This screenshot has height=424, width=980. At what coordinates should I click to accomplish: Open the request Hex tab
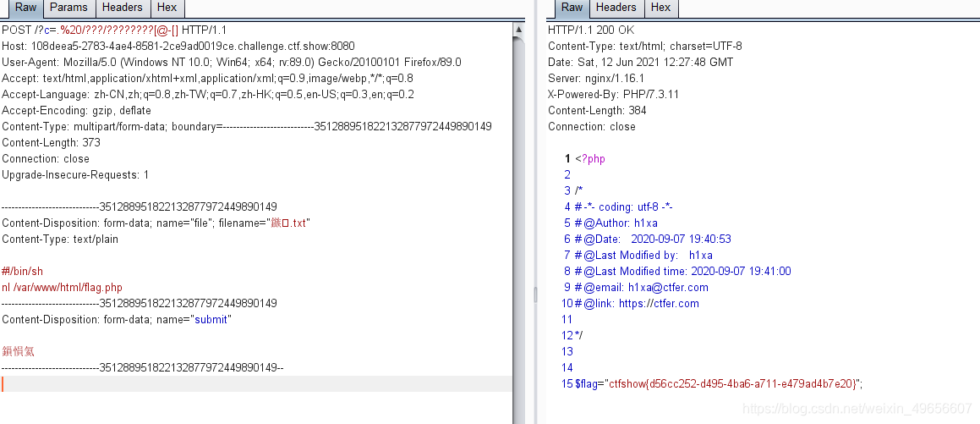[x=167, y=8]
